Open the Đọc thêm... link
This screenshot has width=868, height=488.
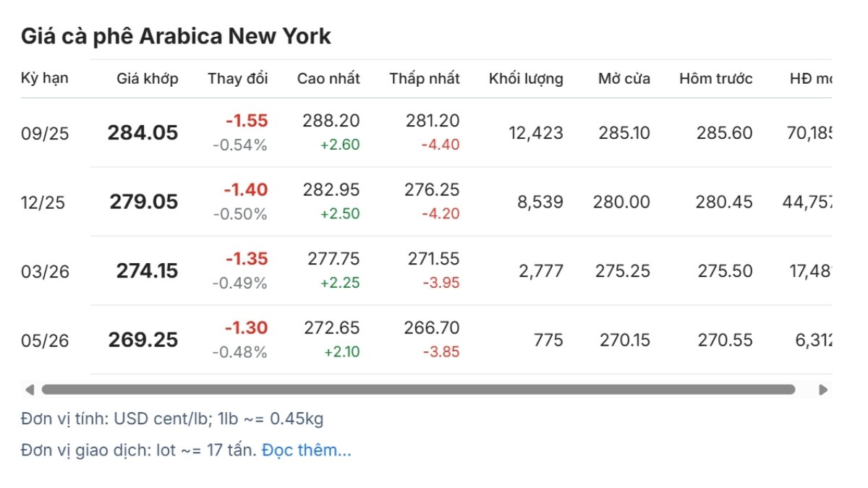(x=307, y=450)
